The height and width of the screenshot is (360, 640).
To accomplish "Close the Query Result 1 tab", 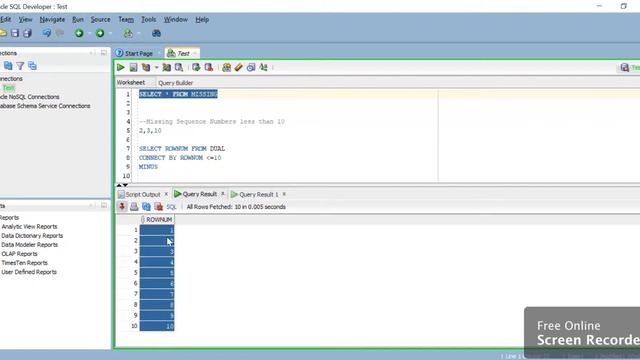I will click(284, 194).
